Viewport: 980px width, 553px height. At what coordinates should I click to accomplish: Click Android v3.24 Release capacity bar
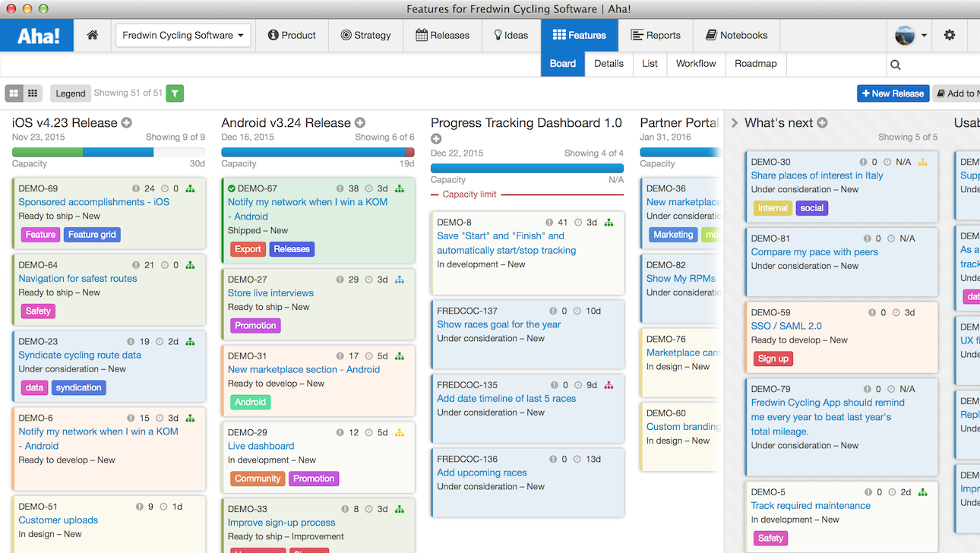pyautogui.click(x=318, y=152)
